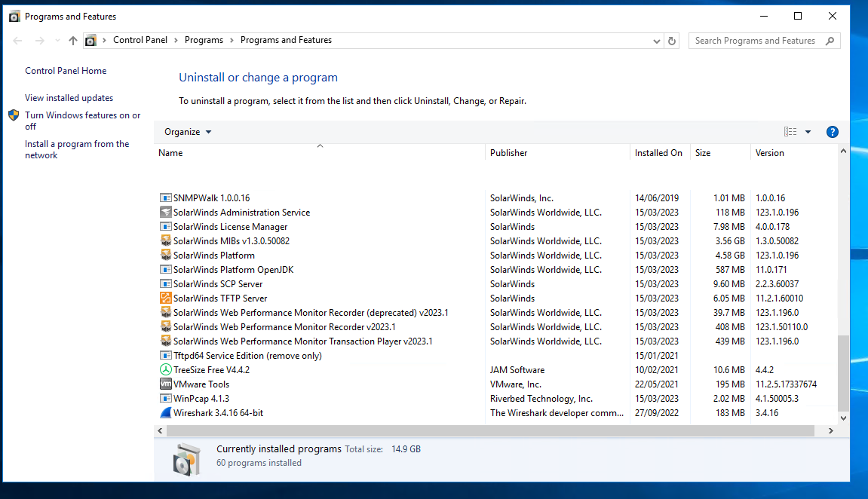The width and height of the screenshot is (868, 499).
Task: Refresh the address bar location
Action: (x=671, y=41)
